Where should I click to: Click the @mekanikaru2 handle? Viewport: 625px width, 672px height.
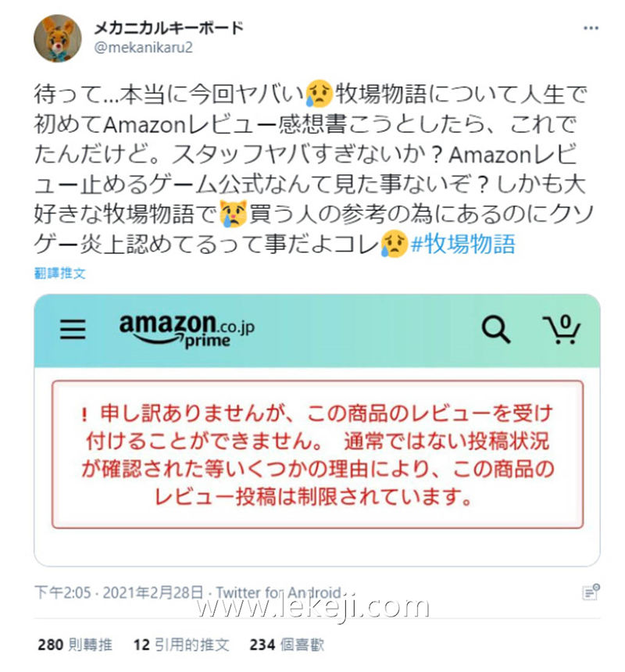pos(143,47)
